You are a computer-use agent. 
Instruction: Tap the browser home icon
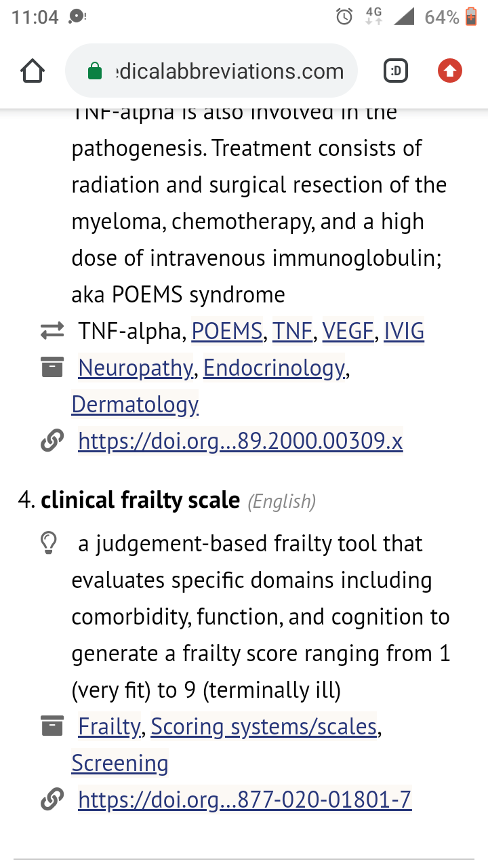pyautogui.click(x=33, y=71)
